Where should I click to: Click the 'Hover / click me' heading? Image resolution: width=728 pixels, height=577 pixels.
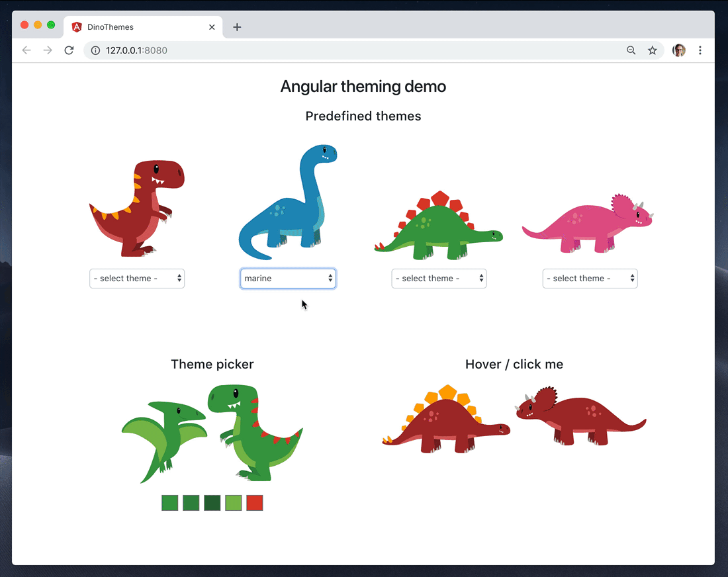click(x=514, y=365)
